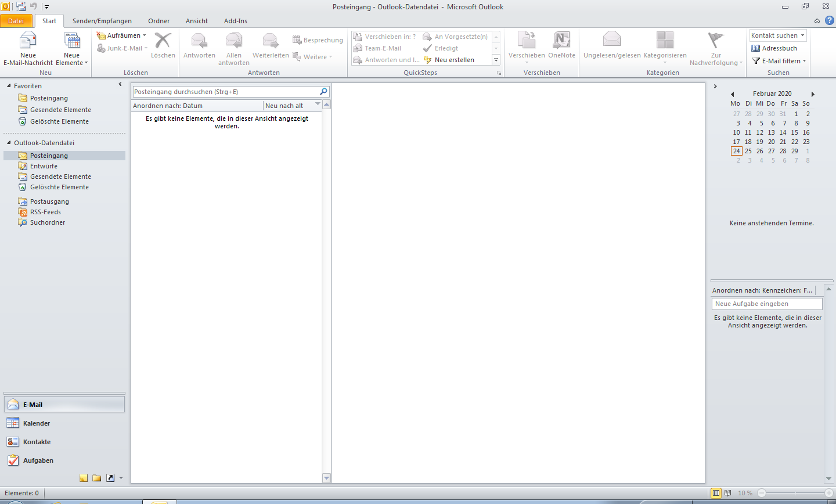Open the Kategorisieren categories button

click(x=665, y=48)
